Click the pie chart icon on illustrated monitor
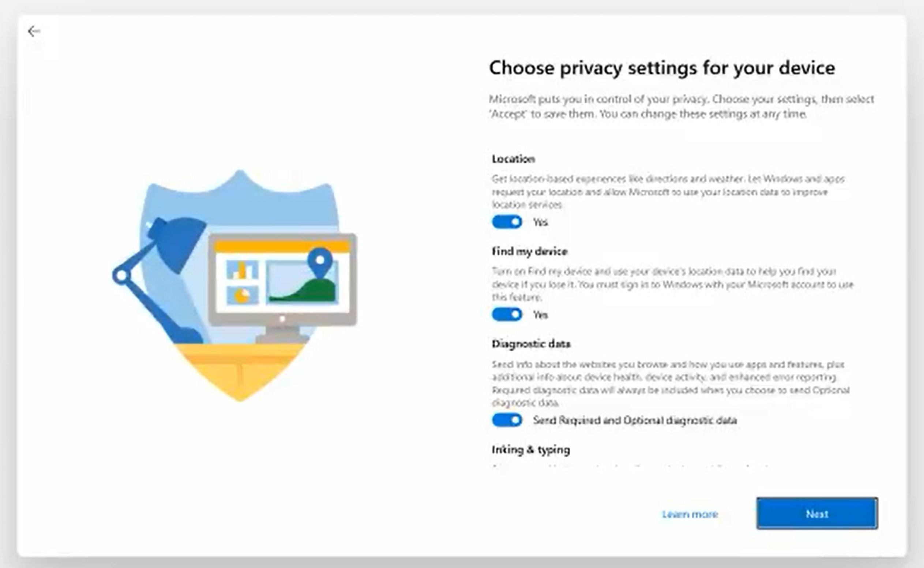924x568 pixels. [x=242, y=295]
